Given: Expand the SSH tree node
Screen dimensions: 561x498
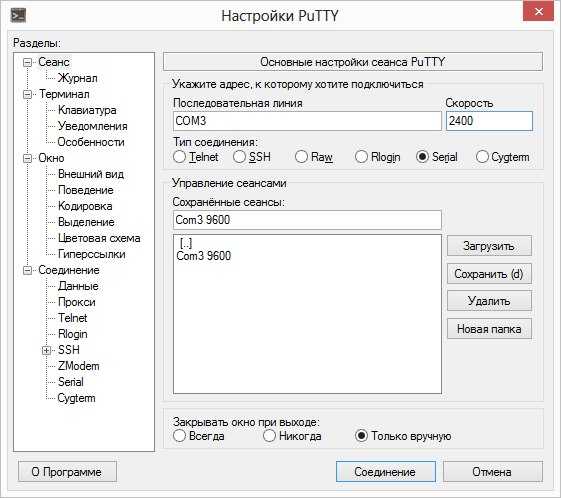Looking at the screenshot, I should tap(47, 350).
